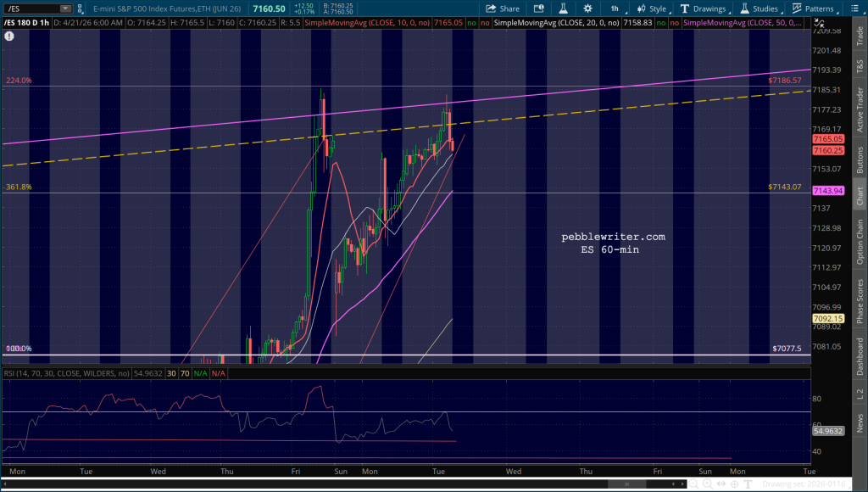Open the Trade sidebar tab
The height and width of the screenshot is (492, 868).
tap(860, 36)
